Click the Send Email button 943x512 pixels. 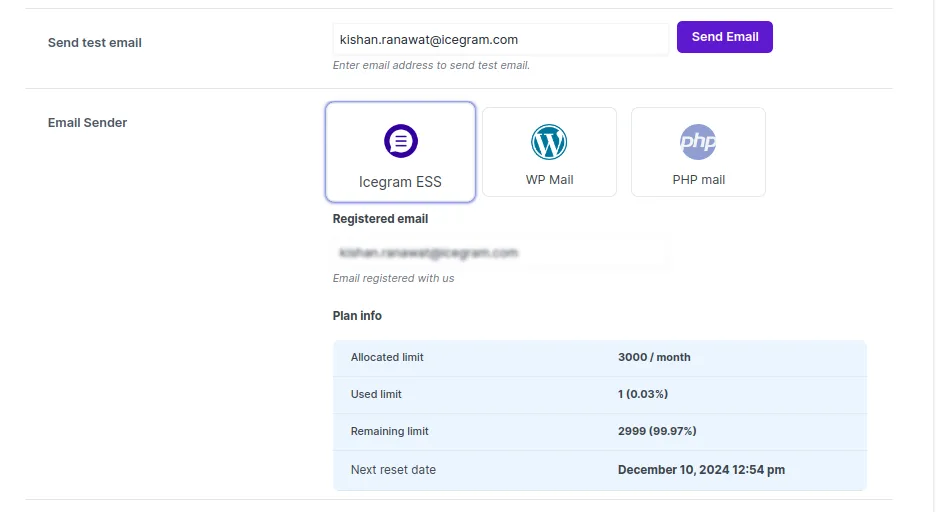725,37
